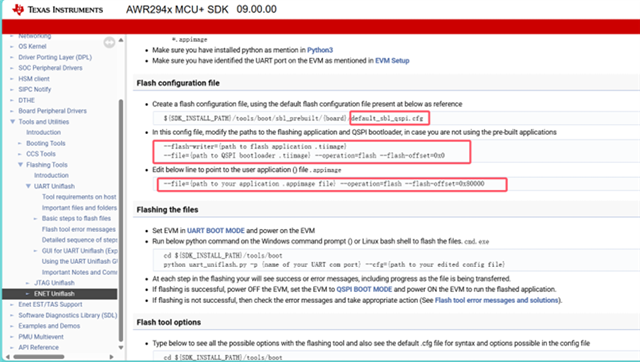640x362 pixels.
Task: Open Driver Porting Layer (DPL) section
Action: point(55,57)
